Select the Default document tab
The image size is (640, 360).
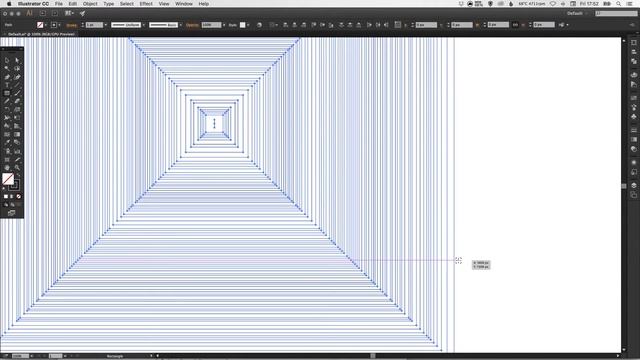[41, 34]
